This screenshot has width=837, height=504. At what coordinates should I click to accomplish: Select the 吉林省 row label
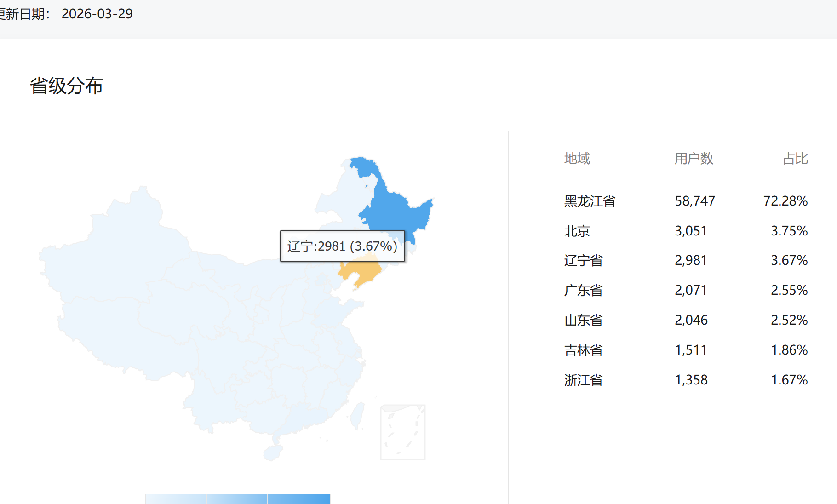coord(584,350)
